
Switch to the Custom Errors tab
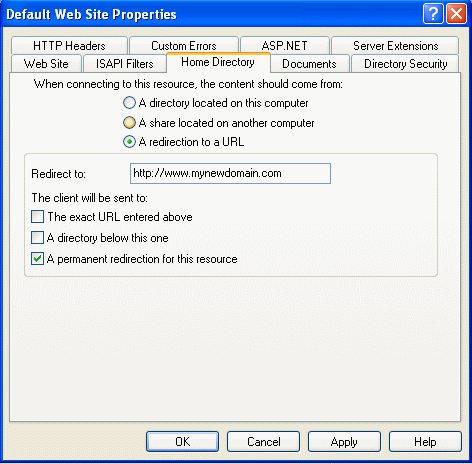184,46
